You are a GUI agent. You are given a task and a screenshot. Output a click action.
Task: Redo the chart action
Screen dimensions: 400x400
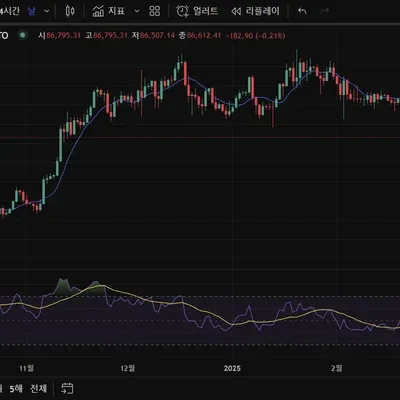(x=325, y=11)
